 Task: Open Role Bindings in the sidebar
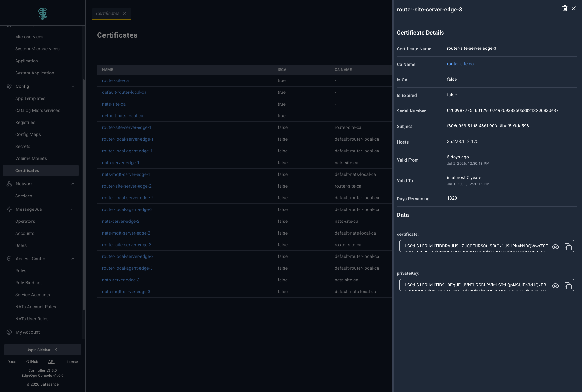point(29,283)
